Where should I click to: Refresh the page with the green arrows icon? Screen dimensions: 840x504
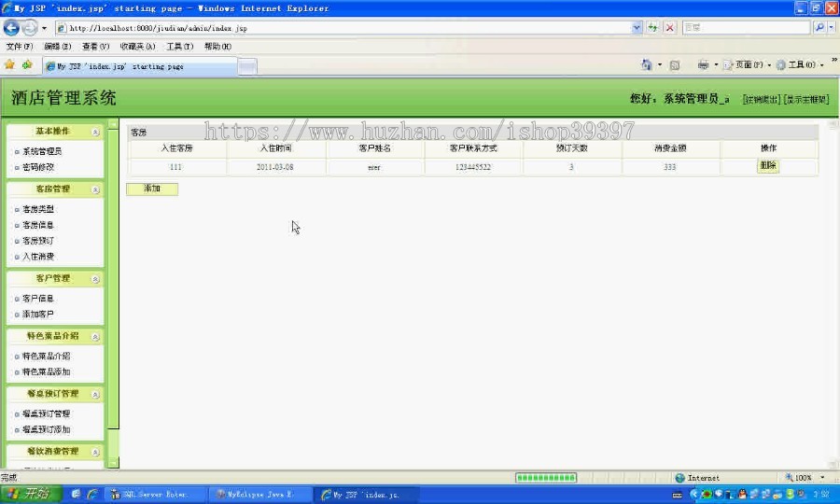[652, 27]
